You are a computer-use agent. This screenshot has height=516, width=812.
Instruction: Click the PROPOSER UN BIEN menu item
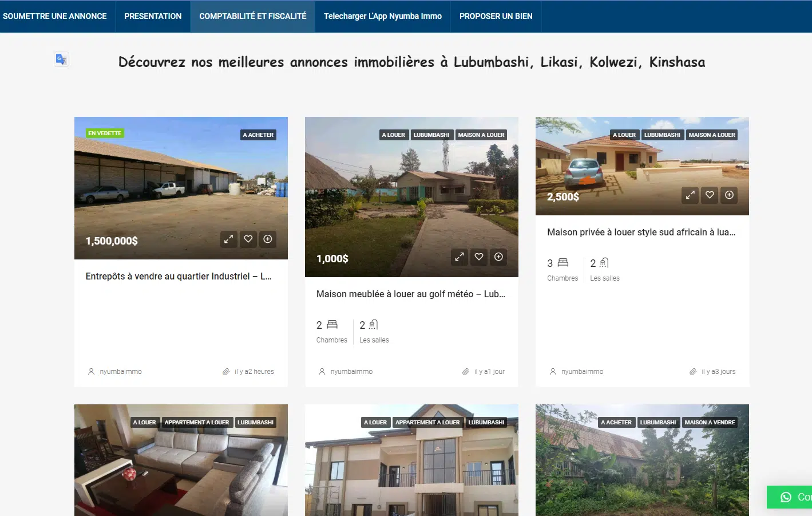click(496, 16)
